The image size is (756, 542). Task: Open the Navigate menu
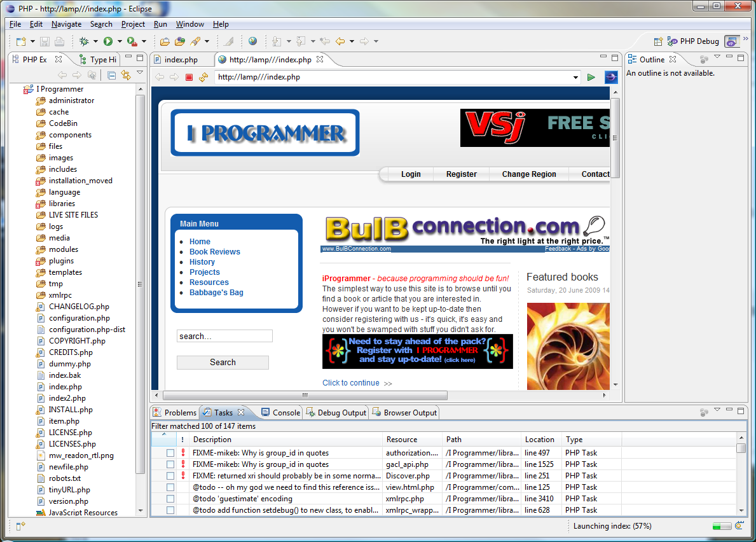point(67,24)
